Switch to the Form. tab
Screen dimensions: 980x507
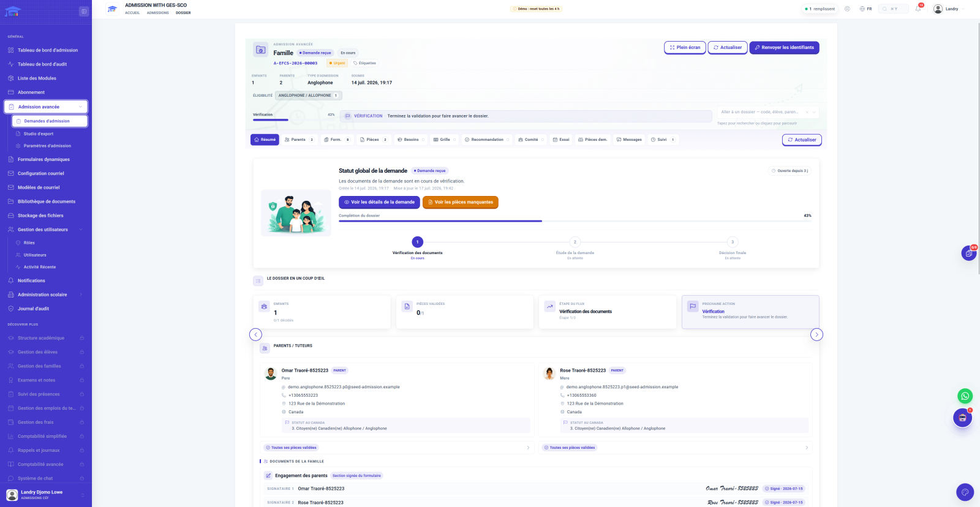tap(337, 140)
